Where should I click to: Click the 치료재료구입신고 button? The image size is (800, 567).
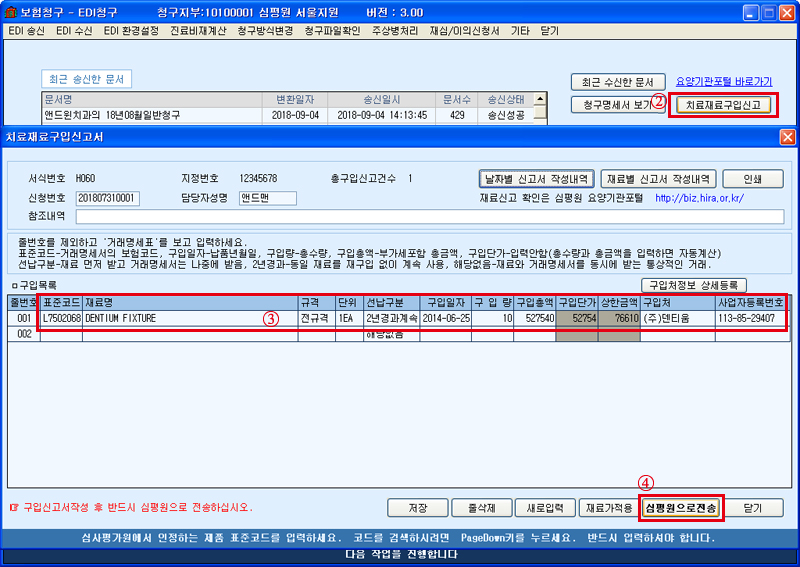coord(724,104)
